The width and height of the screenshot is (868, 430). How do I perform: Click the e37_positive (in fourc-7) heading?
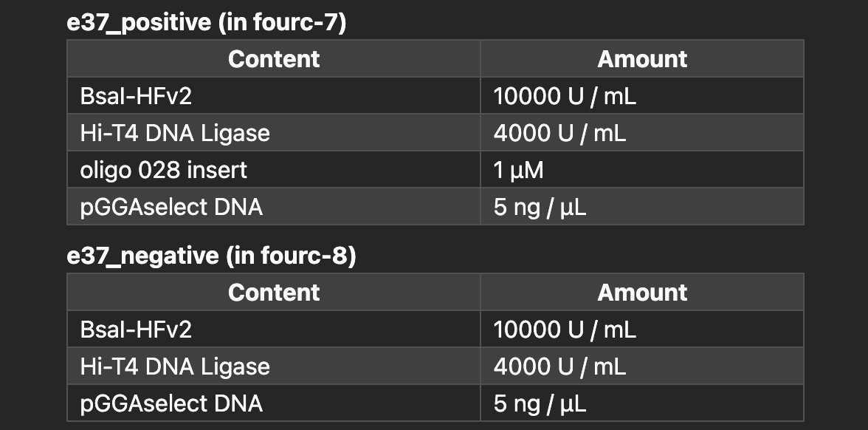click(206, 22)
